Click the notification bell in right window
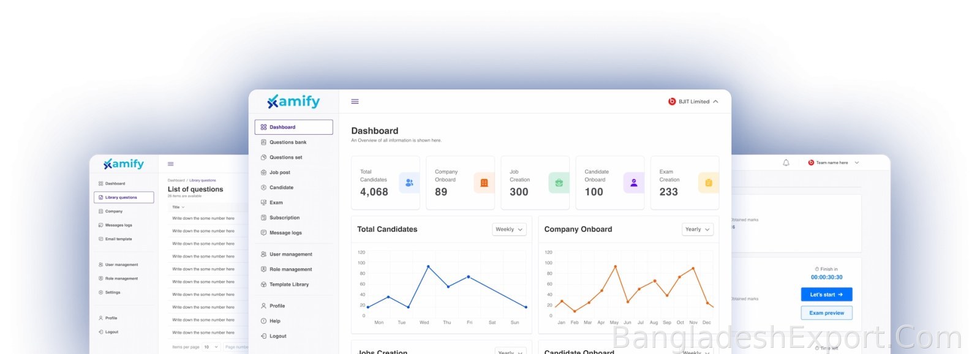Screen dimensions: 980x354 click(x=786, y=162)
